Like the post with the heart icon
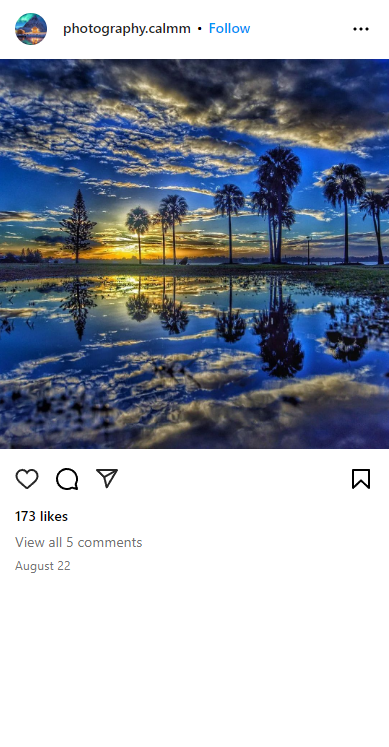Screen dimensions: 389x747 (x=27, y=479)
